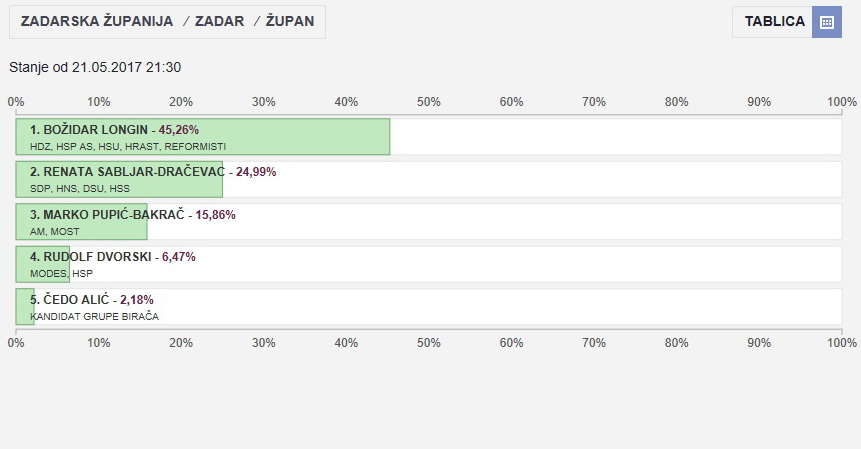The width and height of the screenshot is (861, 449).
Task: Open ZADARSKA ŽUPANIJA breadcrumb
Action: 97,22
